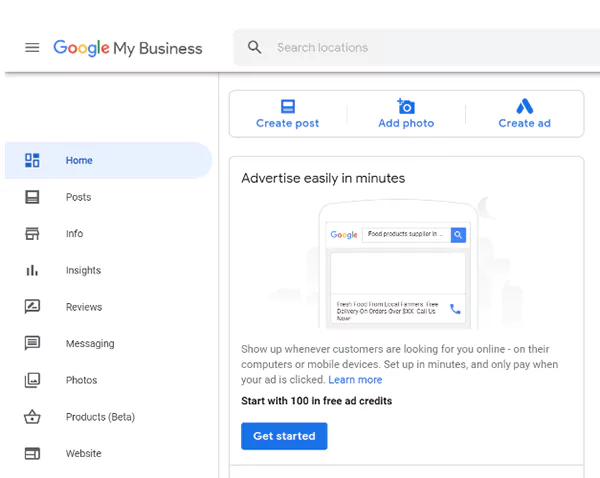This screenshot has height=478, width=600.
Task: Click the Create ad label
Action: pyautogui.click(x=525, y=123)
